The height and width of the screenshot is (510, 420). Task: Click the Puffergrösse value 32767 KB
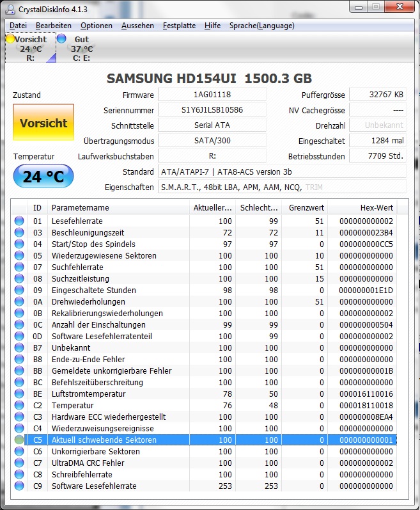point(377,95)
